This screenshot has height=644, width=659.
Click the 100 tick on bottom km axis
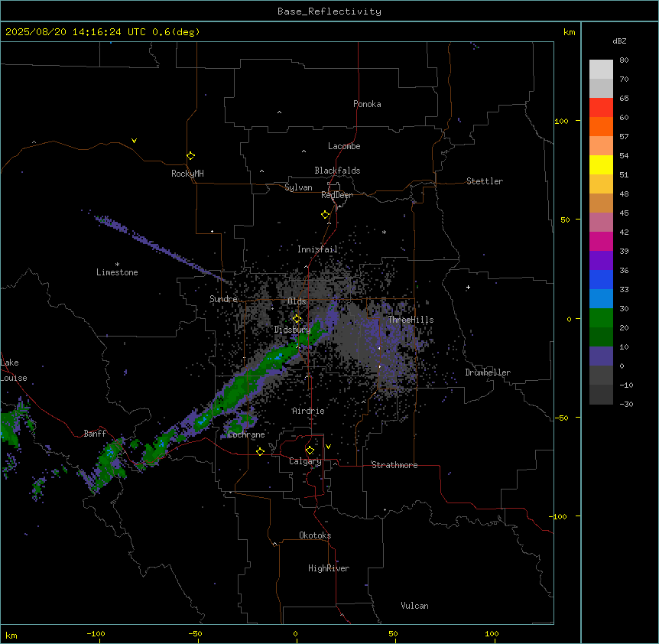point(492,633)
